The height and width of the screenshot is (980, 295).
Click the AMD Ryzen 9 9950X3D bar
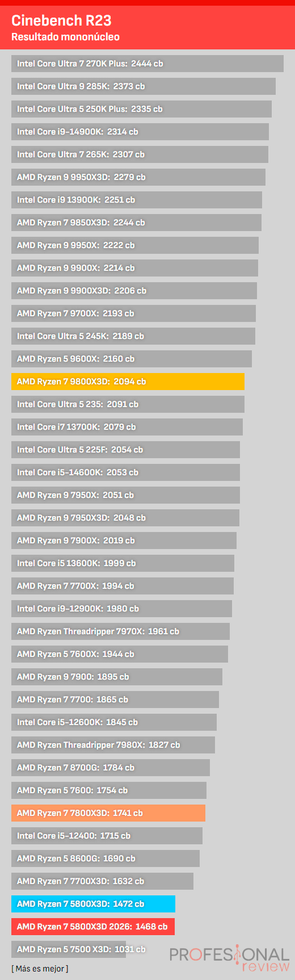pos(138,177)
